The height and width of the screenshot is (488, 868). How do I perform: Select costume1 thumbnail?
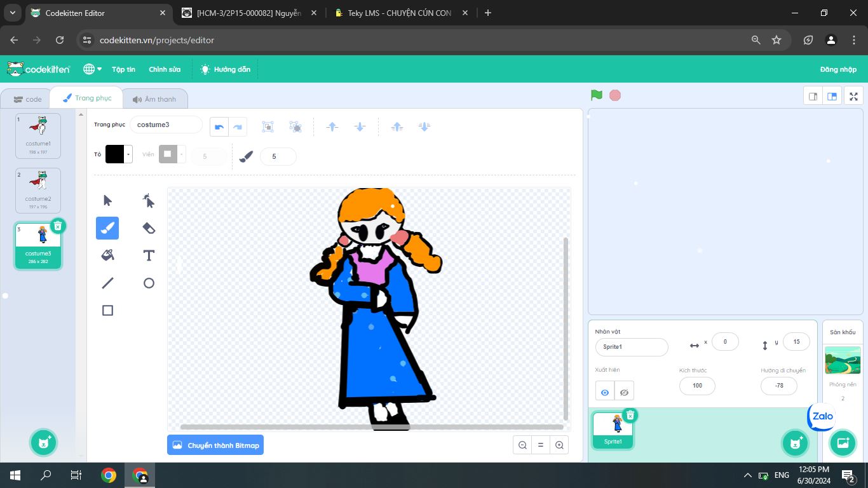[38, 136]
